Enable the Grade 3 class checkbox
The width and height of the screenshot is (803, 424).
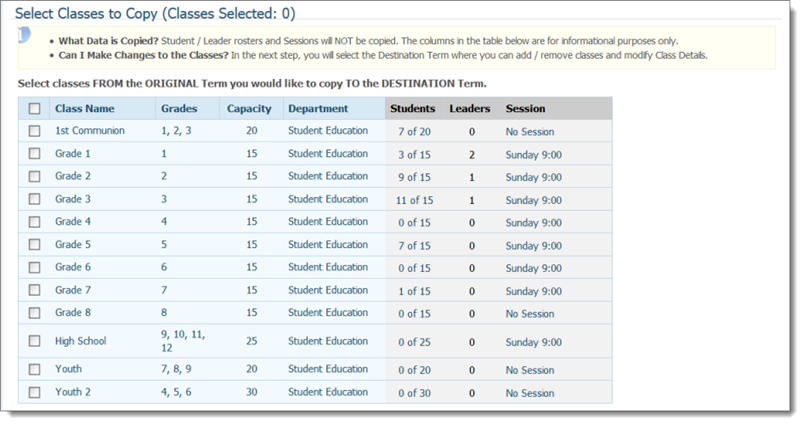[34, 199]
